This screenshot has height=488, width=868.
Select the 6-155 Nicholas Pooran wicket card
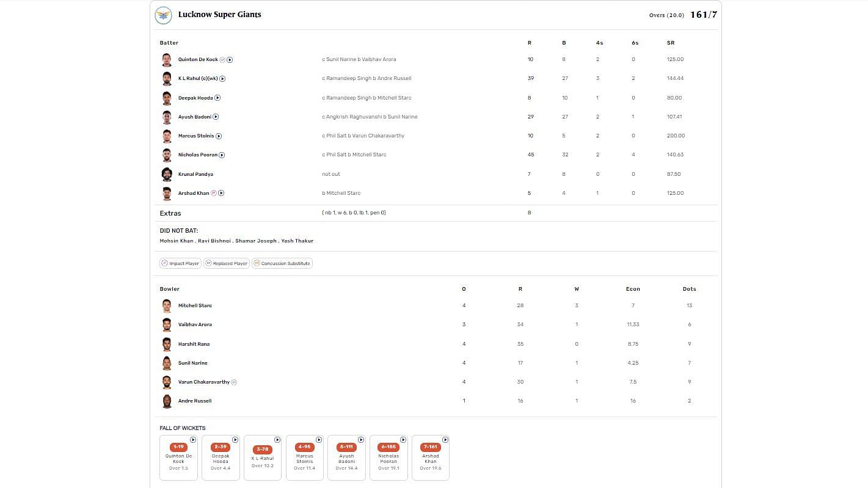(x=388, y=457)
